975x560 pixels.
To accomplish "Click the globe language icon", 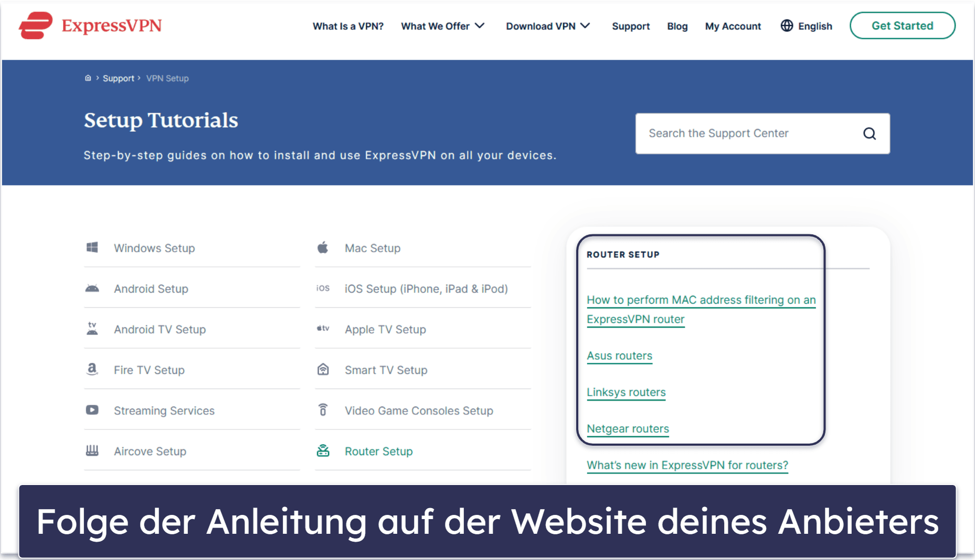I will click(x=787, y=25).
